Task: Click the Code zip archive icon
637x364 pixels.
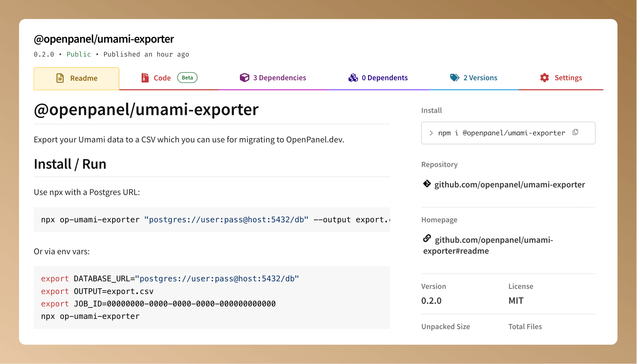Action: (144, 78)
